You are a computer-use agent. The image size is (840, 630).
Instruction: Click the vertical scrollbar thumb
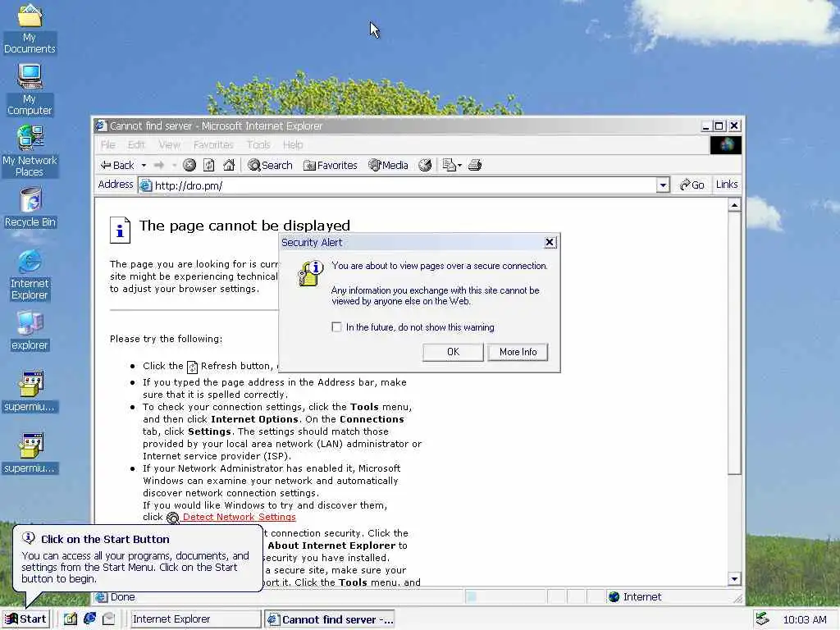(734, 343)
